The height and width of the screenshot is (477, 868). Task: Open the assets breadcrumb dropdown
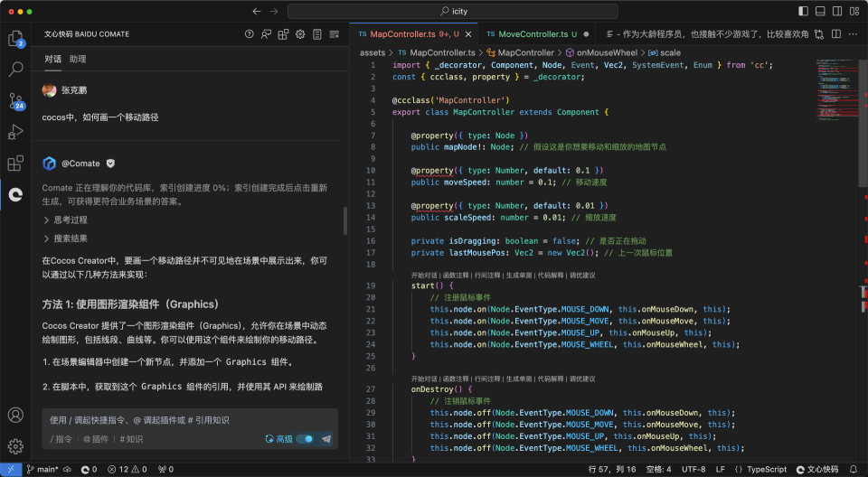(373, 52)
